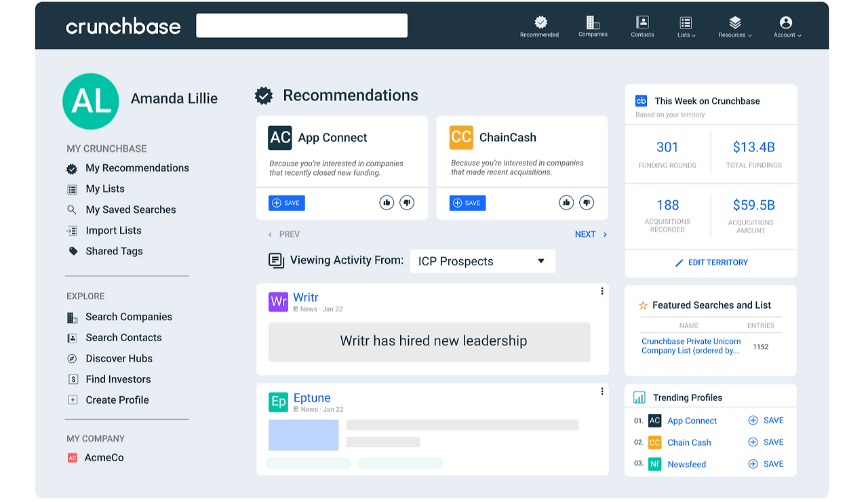868x502 pixels.
Task: Expand the Resources dropdown menu
Action: pyautogui.click(x=735, y=26)
